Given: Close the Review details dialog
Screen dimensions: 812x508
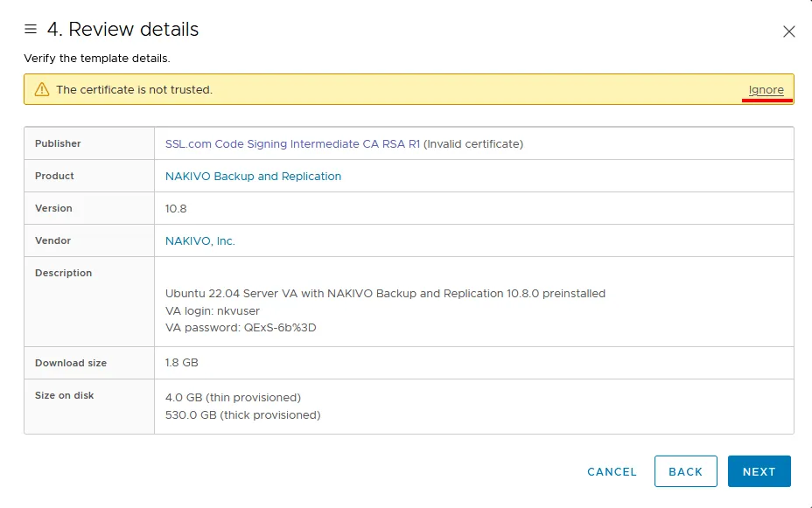Looking at the screenshot, I should pyautogui.click(x=788, y=31).
